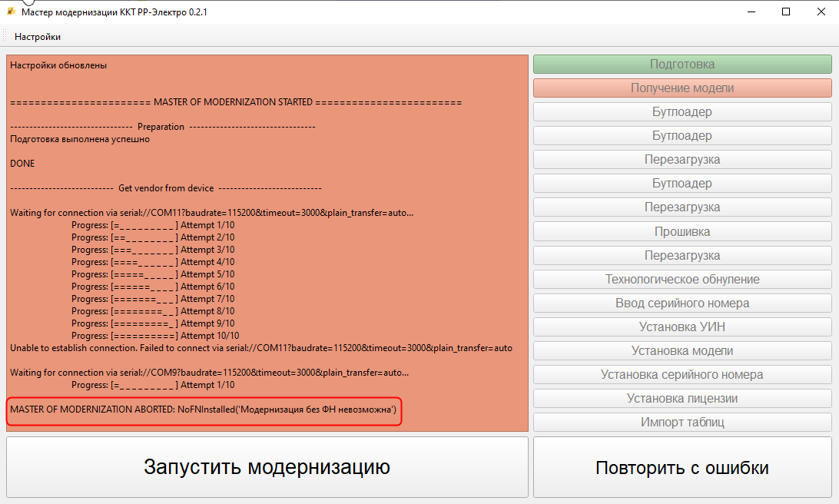Select the green Подготовка step
Screen dimensions: 839x504
tap(682, 65)
